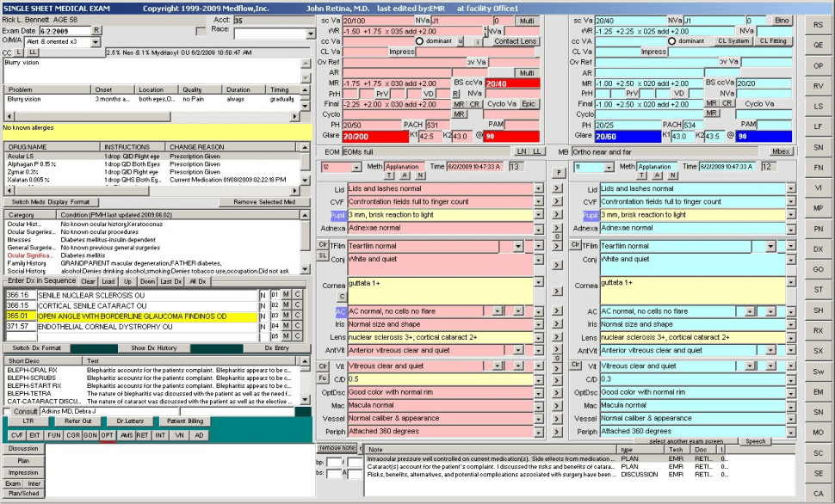Click the Mbex button
The width and height of the screenshot is (835, 504).
click(780, 151)
